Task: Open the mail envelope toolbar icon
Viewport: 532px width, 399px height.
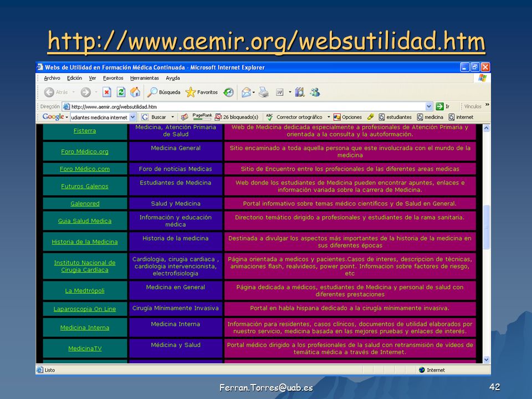Action: coord(246,92)
